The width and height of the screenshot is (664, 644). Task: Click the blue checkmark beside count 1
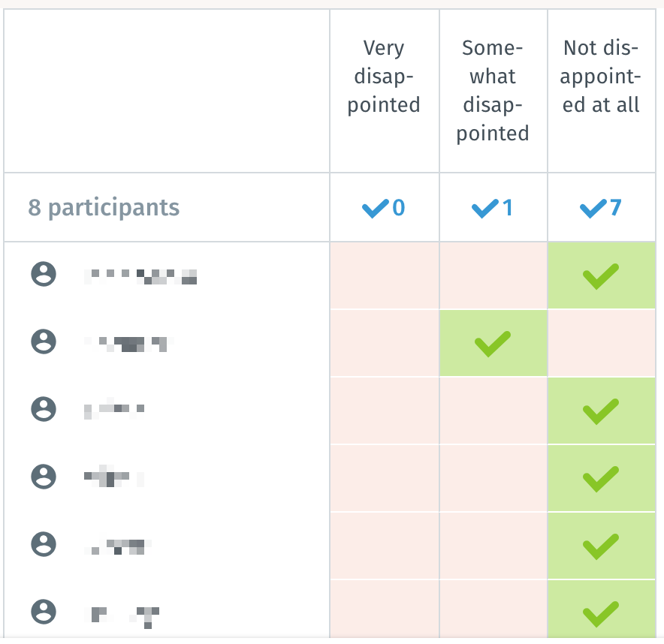tap(483, 208)
